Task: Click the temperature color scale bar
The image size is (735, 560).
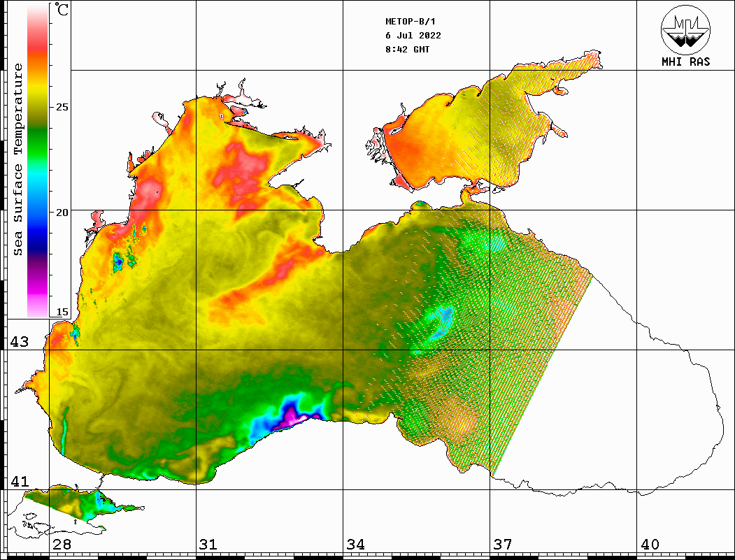Action: coord(38,160)
